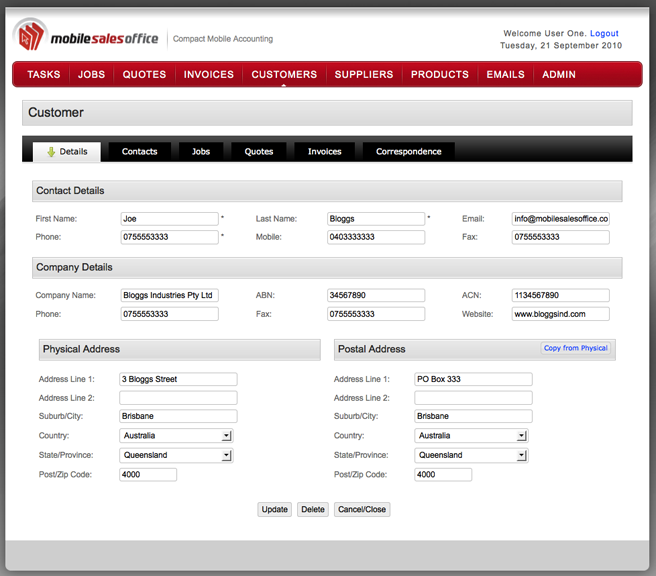The width and height of the screenshot is (656, 576).
Task: Click the Delete button
Action: click(313, 509)
